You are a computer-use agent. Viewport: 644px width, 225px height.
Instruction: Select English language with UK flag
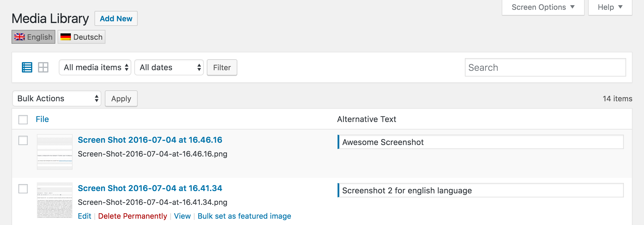click(33, 37)
